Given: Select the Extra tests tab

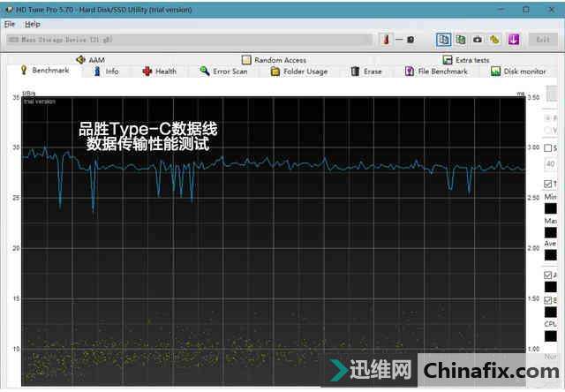Looking at the screenshot, I should point(466,60).
